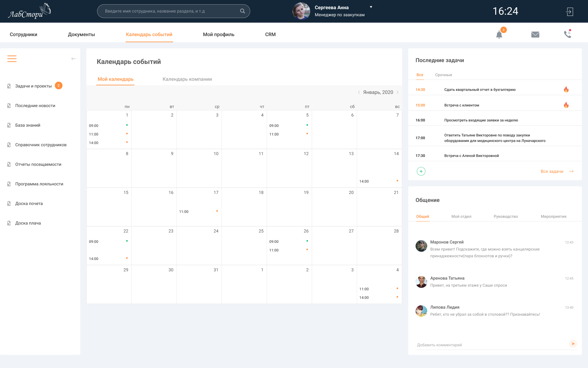The image size is (588, 368).
Task: Open the 11:00 event on January 17
Action: pos(199,212)
